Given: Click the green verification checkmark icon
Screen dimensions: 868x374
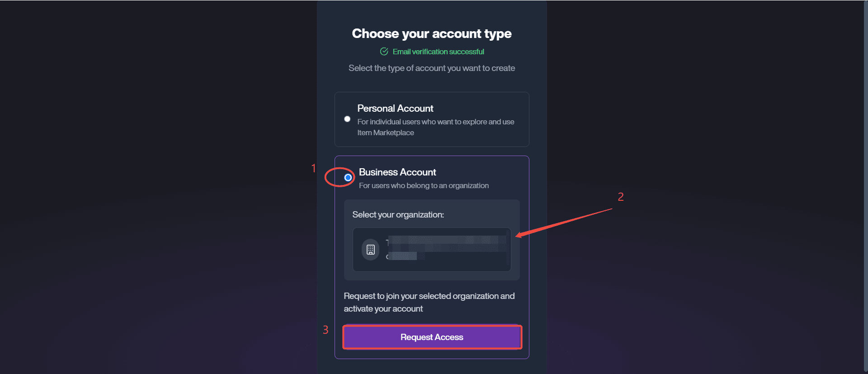Looking at the screenshot, I should (x=384, y=52).
